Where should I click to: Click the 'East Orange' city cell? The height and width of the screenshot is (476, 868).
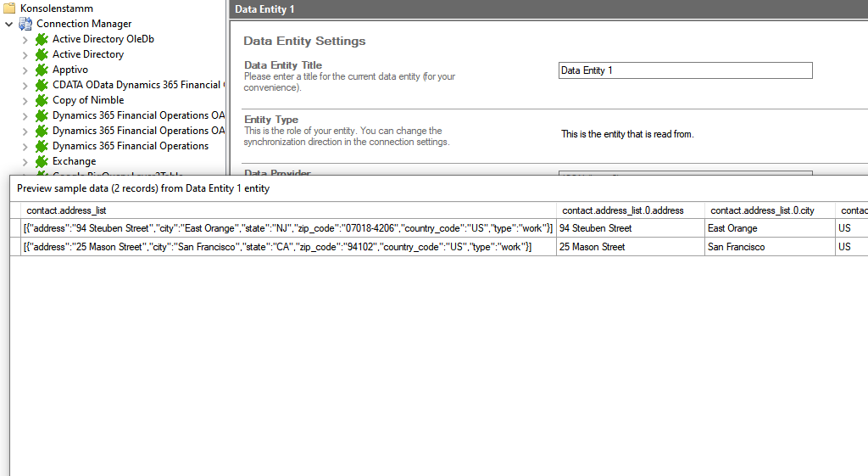click(x=770, y=228)
